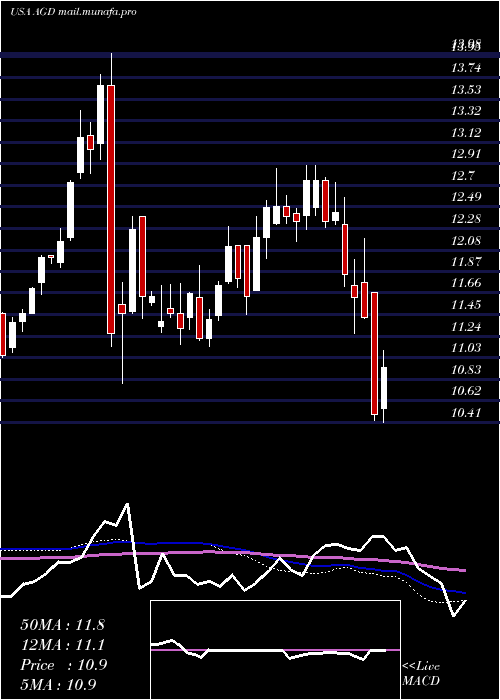
Task: Select the 11.66 price axis label
Action: point(467,283)
